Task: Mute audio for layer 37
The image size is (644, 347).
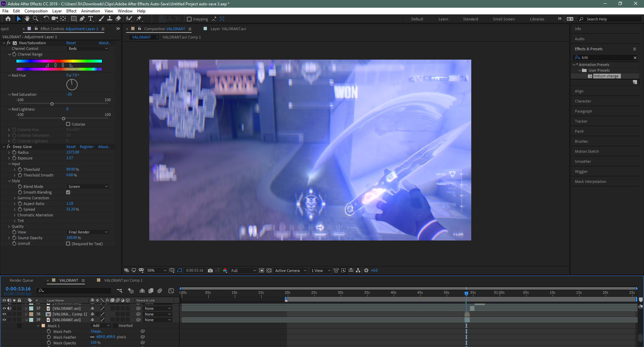Action: pyautogui.click(x=9, y=308)
